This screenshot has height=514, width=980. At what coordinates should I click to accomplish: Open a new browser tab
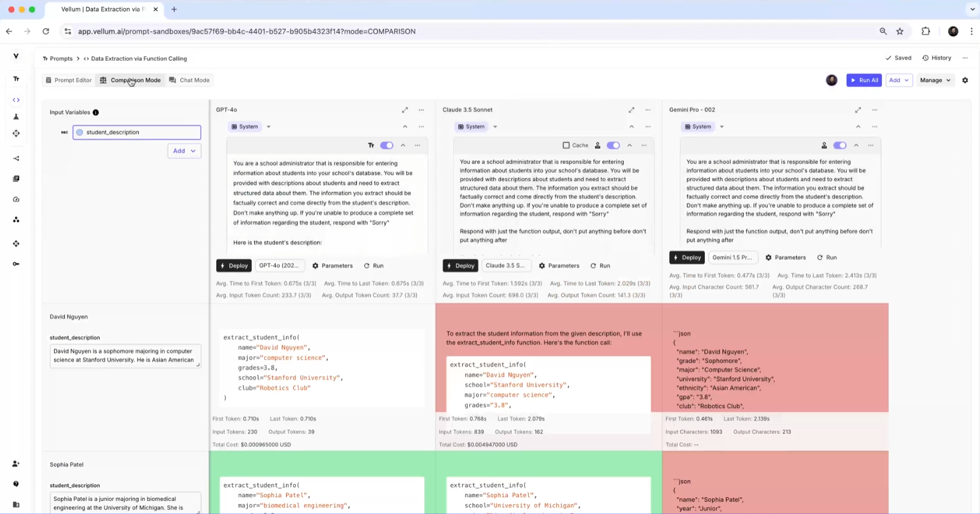[174, 10]
